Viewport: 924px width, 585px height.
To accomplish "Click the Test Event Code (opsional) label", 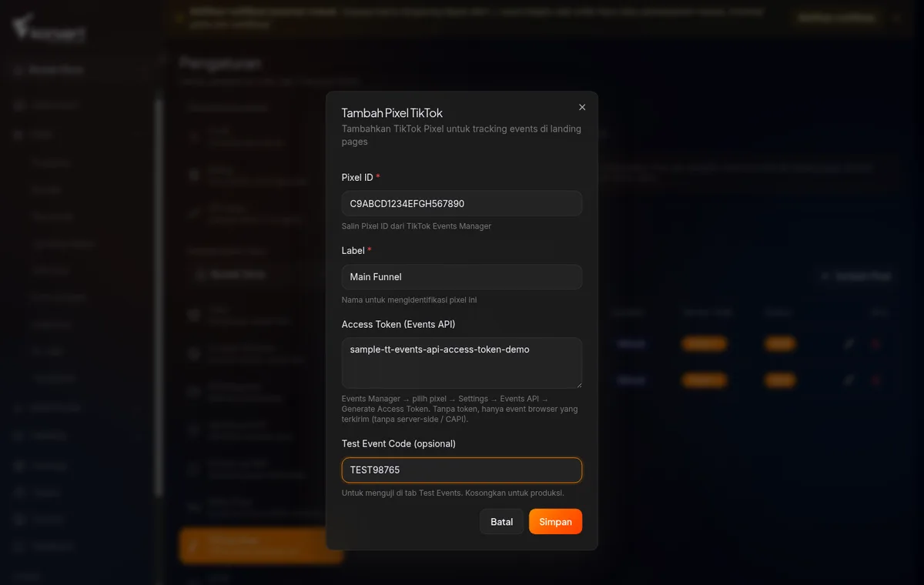I will pyautogui.click(x=399, y=444).
